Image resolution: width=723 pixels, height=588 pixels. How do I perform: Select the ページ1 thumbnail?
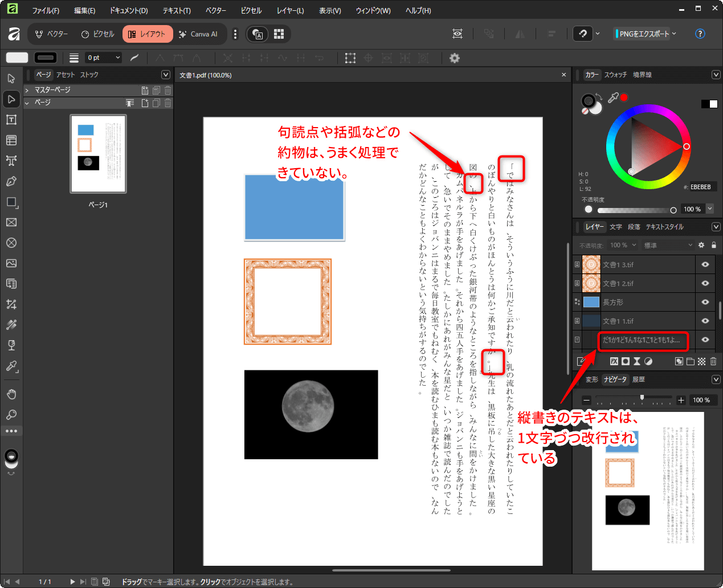[98, 154]
